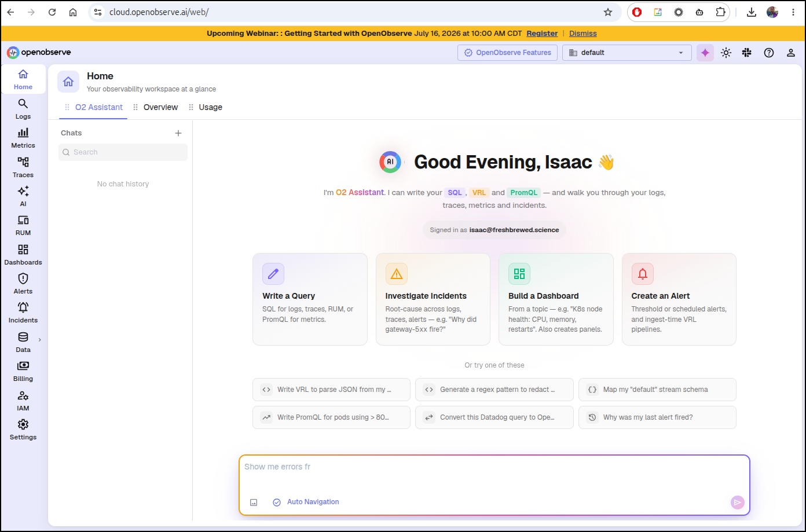
Task: Go to Traces in sidebar
Action: pyautogui.click(x=23, y=167)
